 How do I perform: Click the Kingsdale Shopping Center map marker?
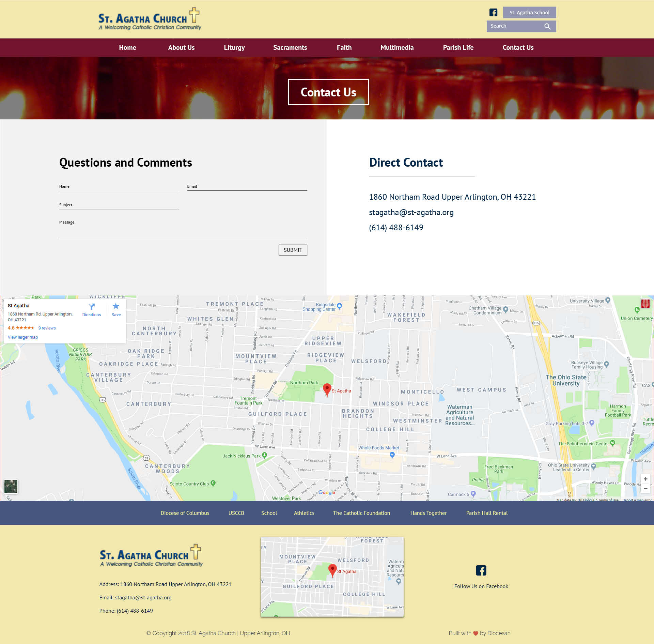coord(339,306)
